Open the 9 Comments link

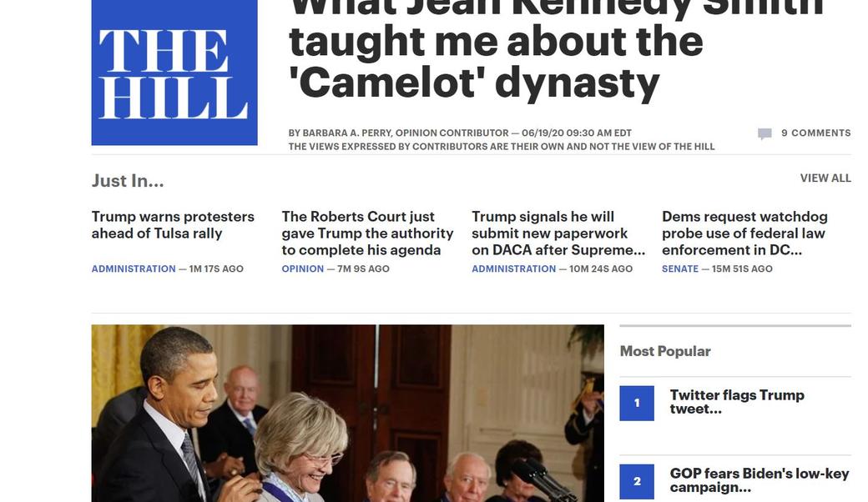(815, 133)
